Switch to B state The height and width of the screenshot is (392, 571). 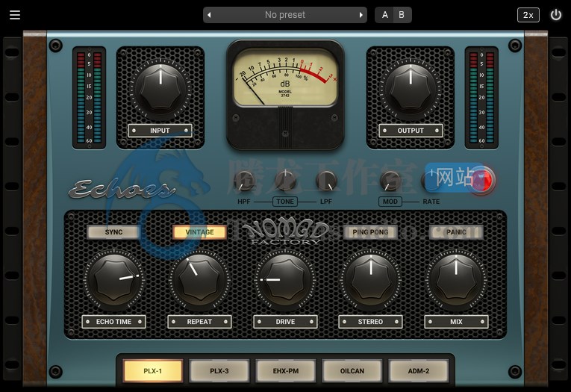tap(402, 15)
